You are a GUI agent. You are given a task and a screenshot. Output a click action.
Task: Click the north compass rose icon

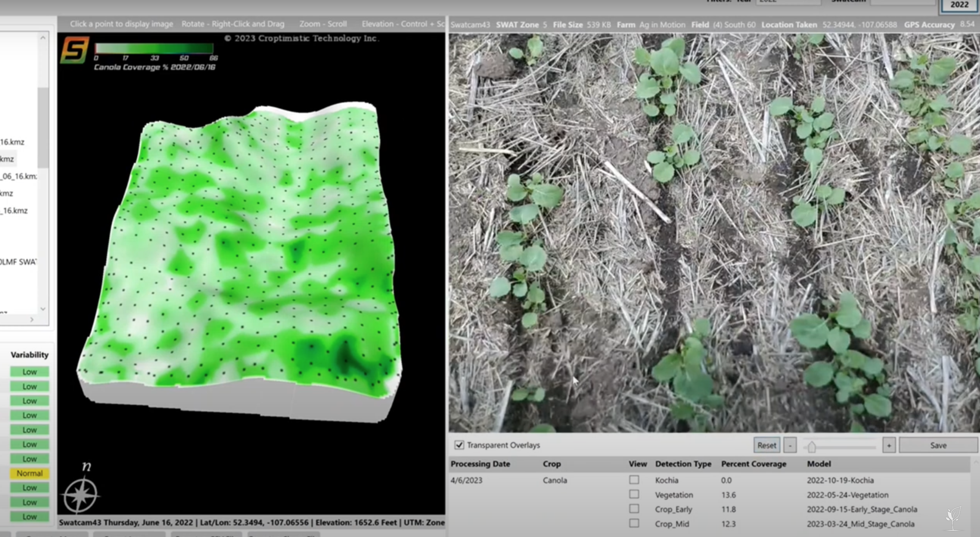coord(80,495)
